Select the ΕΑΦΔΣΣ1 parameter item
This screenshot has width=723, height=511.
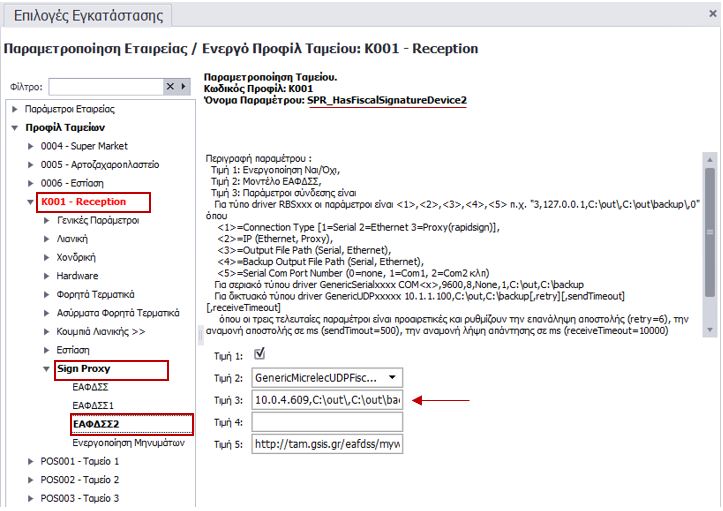98,405
